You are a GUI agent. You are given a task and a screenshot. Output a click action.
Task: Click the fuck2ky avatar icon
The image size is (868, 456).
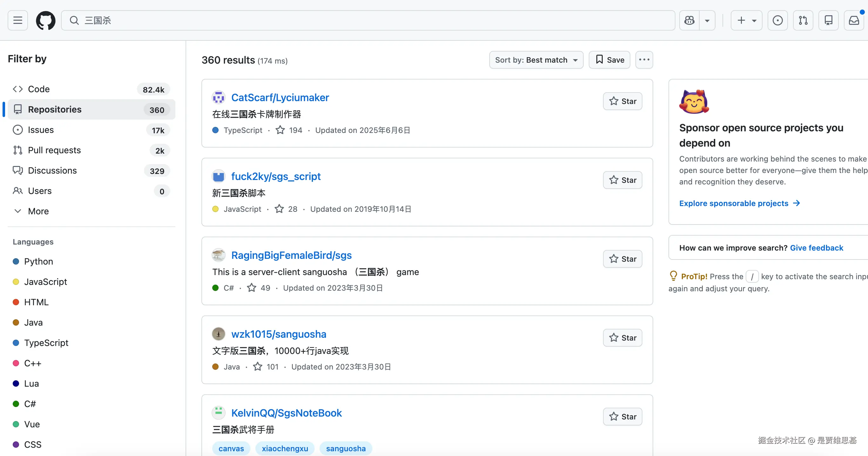[218, 176]
